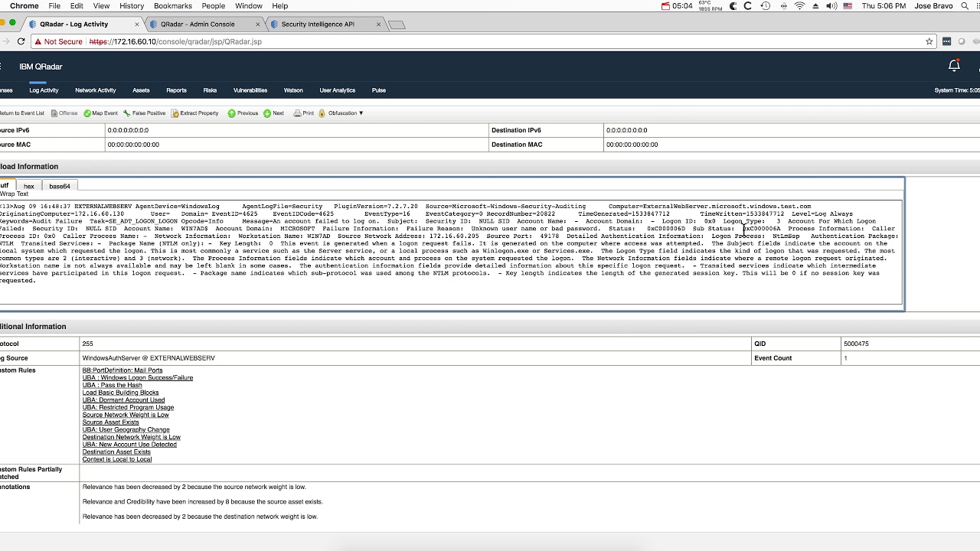Open Source Network Weight is Low rule
The height and width of the screenshot is (551, 980).
pos(126,415)
